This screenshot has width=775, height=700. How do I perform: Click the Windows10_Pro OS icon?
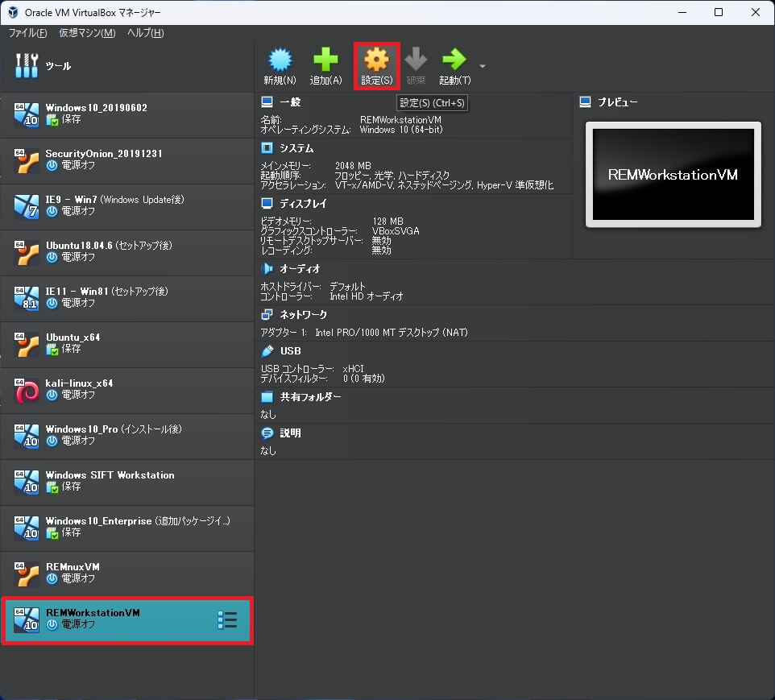pyautogui.click(x=27, y=436)
